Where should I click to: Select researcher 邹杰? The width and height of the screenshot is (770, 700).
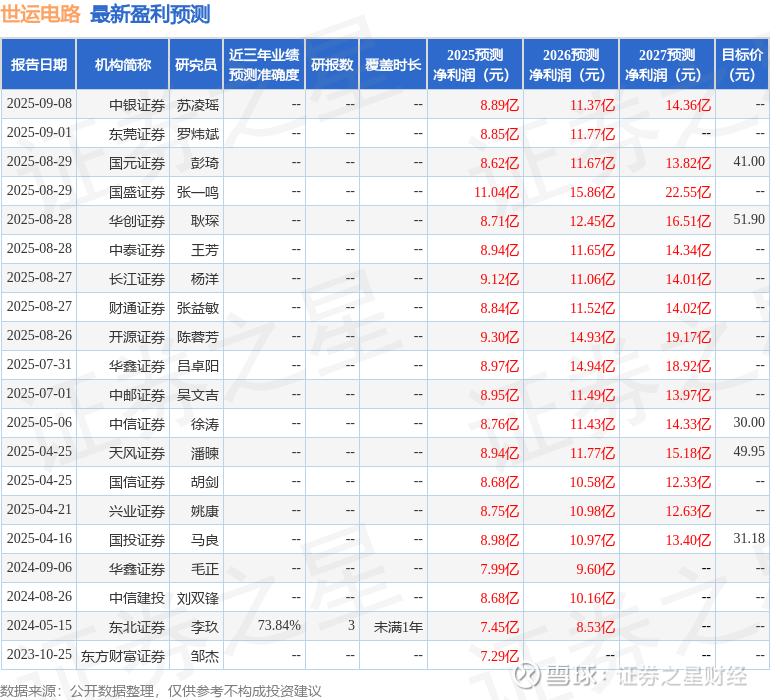click(x=205, y=656)
